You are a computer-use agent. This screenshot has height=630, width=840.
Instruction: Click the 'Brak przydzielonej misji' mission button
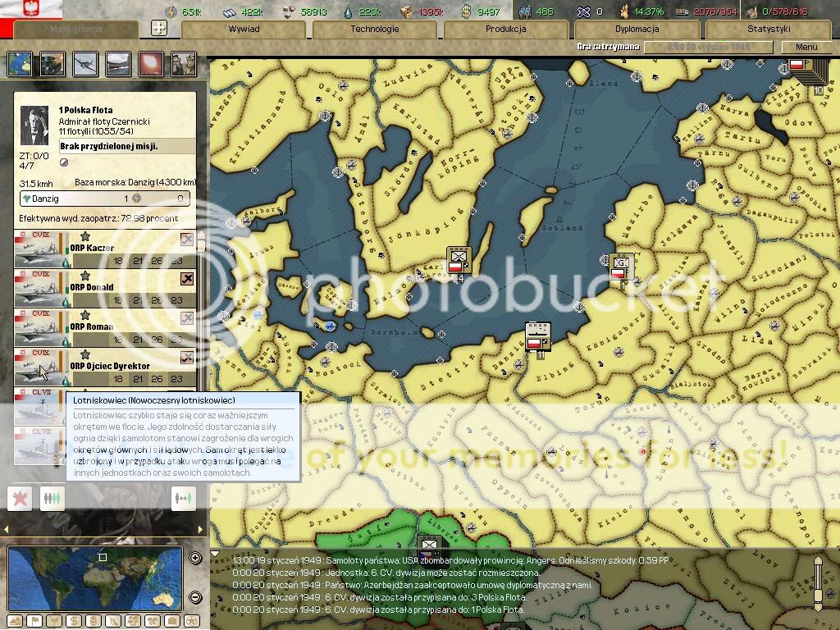127,146
